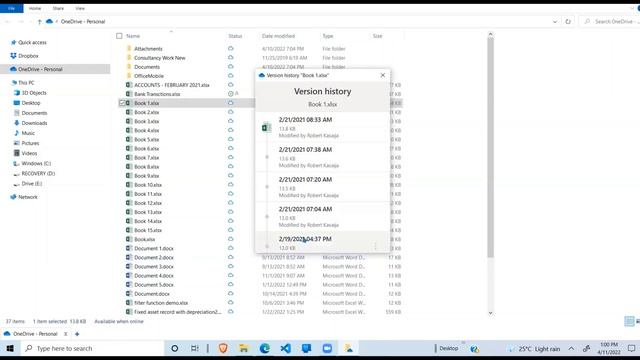Add a new tab with the plus button

[x=77, y=334]
